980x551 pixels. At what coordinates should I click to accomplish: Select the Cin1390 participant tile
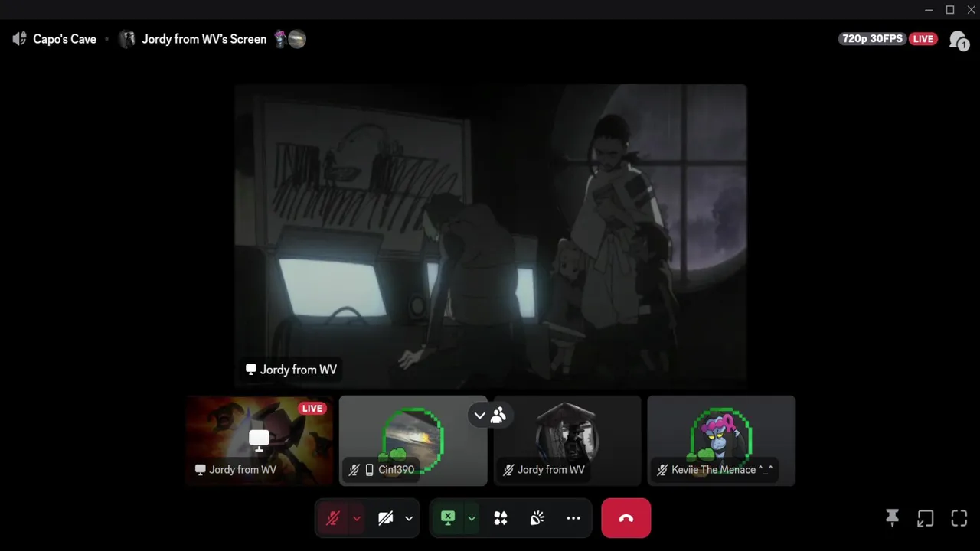413,441
